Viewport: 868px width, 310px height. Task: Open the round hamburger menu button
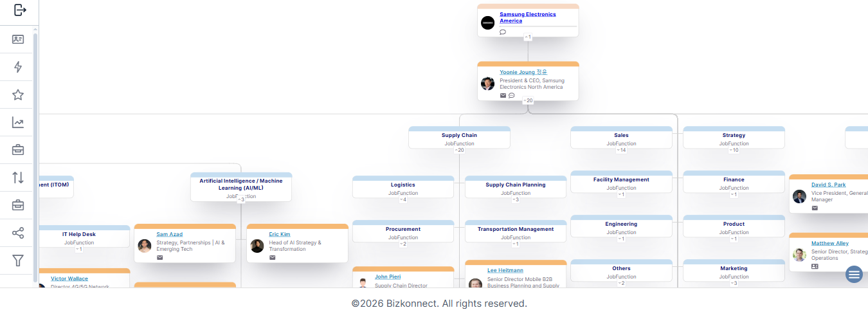pyautogui.click(x=854, y=275)
